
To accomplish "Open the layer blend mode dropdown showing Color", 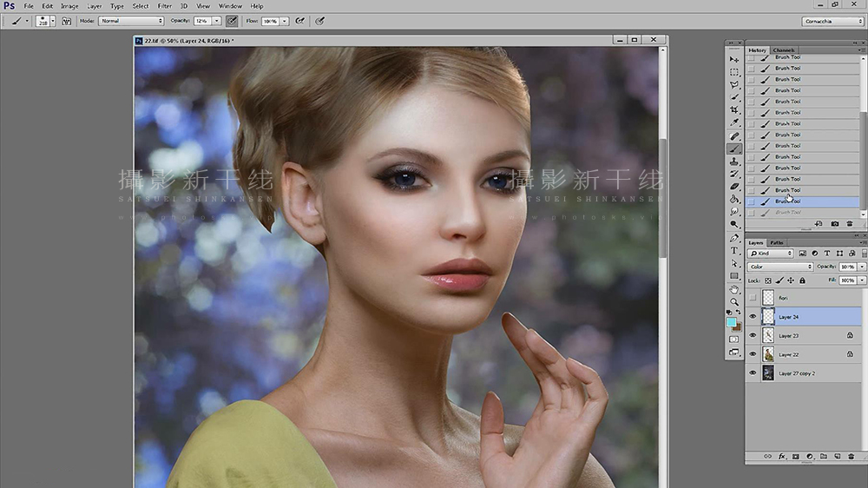I will click(780, 267).
